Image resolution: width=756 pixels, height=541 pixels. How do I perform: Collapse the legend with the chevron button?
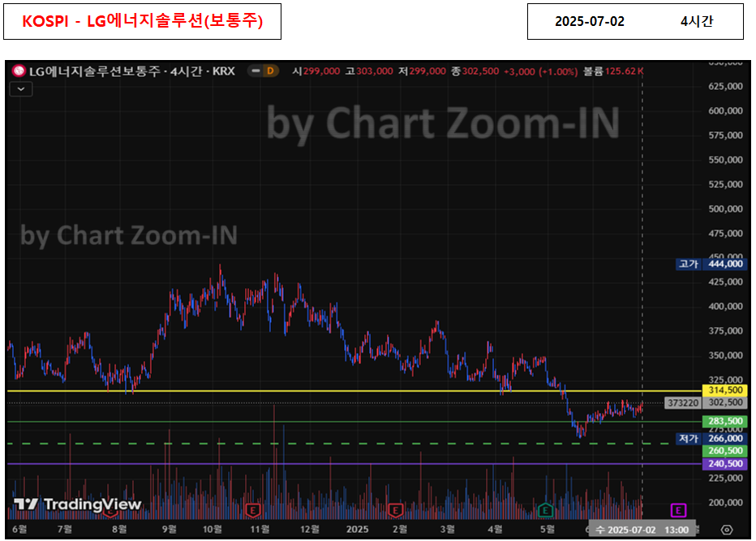(21, 89)
